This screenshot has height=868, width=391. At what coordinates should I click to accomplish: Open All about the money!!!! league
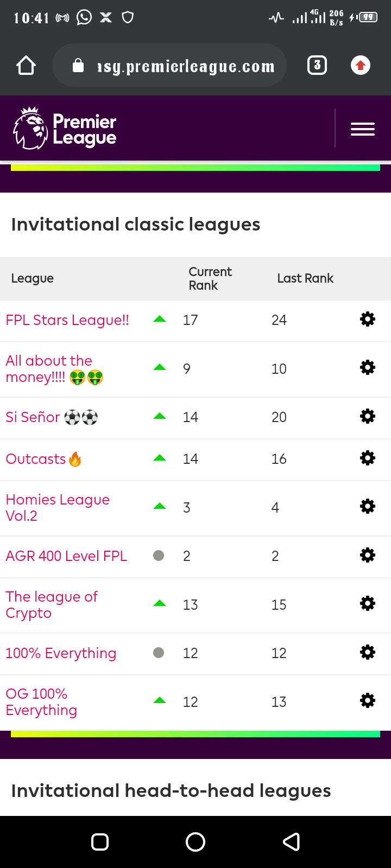54,369
